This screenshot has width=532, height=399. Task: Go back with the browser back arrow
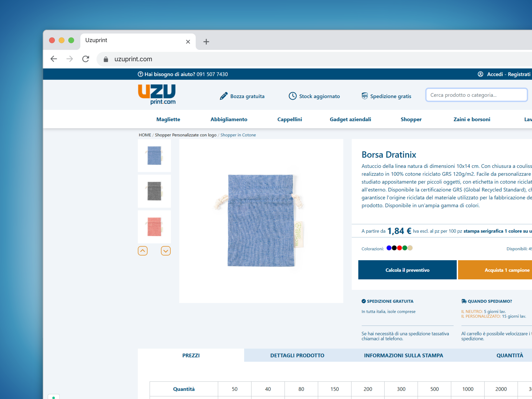click(54, 59)
